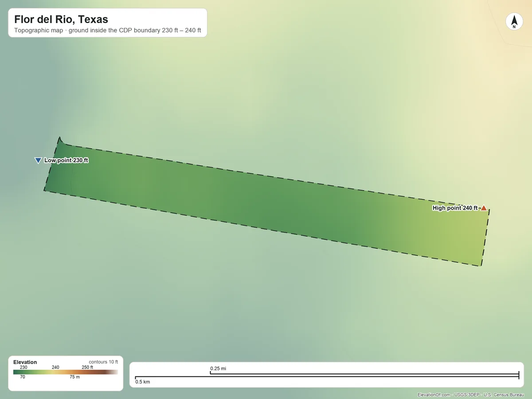Select the 'Low point 230 ft' label
This screenshot has width=532, height=399.
(x=66, y=160)
